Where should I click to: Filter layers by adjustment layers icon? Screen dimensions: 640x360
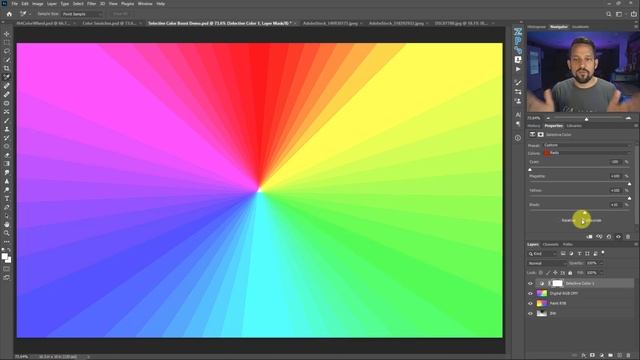(571, 253)
